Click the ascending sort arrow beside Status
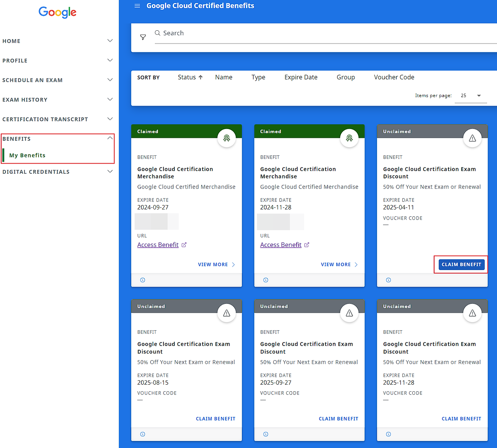 [x=201, y=77]
